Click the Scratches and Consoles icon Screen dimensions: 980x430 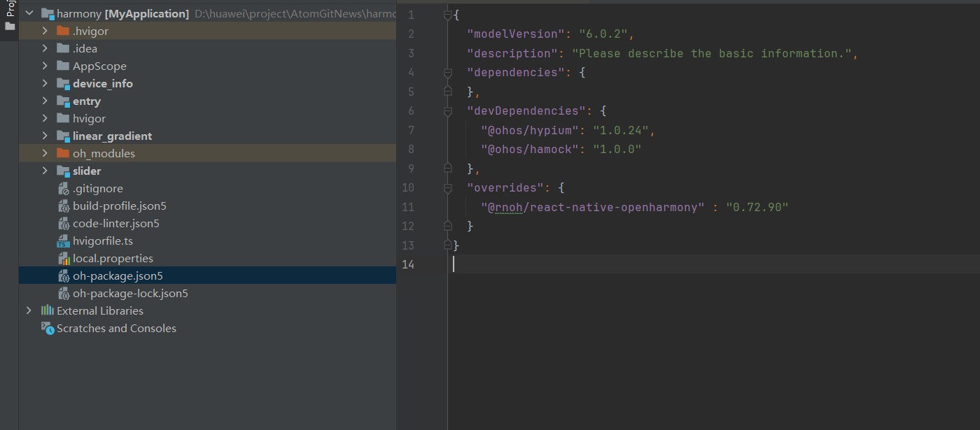[47, 328]
